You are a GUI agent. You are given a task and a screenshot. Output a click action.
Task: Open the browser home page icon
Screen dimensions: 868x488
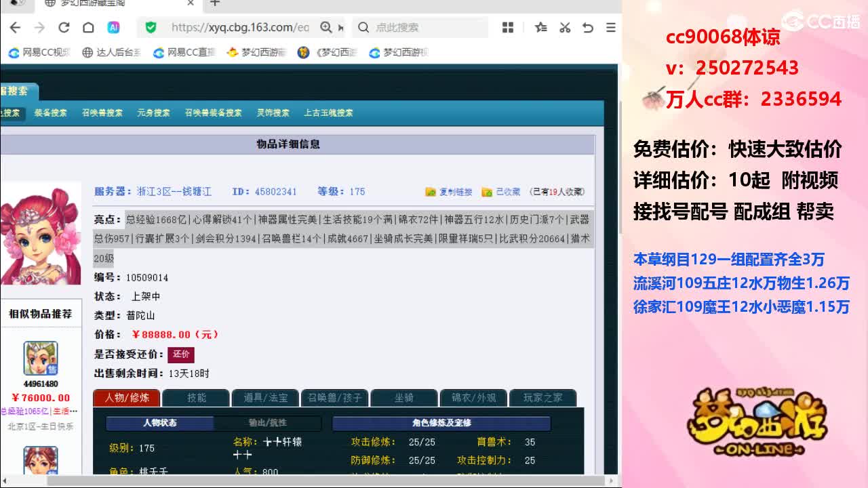88,27
